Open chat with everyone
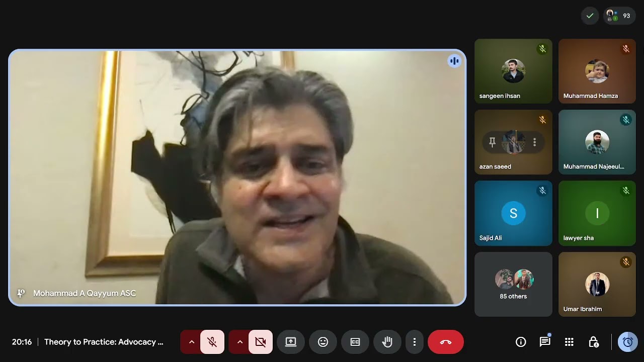Viewport: 644px width, 362px height. [545, 342]
